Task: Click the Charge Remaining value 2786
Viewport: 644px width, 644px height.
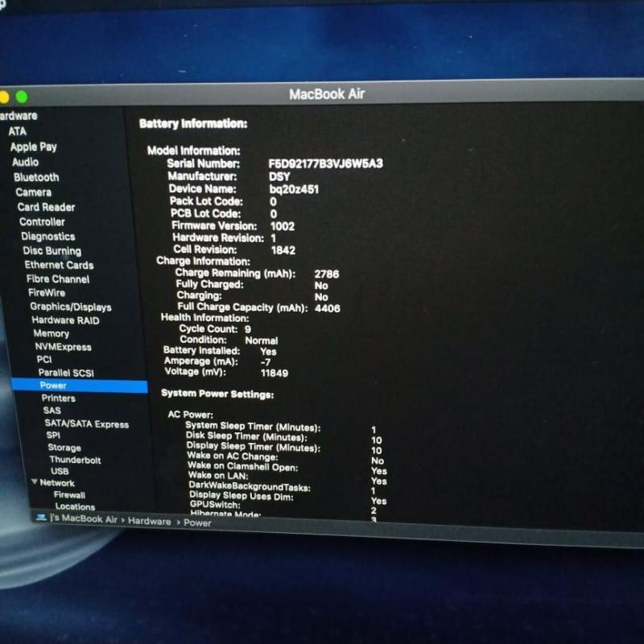Action: [327, 274]
